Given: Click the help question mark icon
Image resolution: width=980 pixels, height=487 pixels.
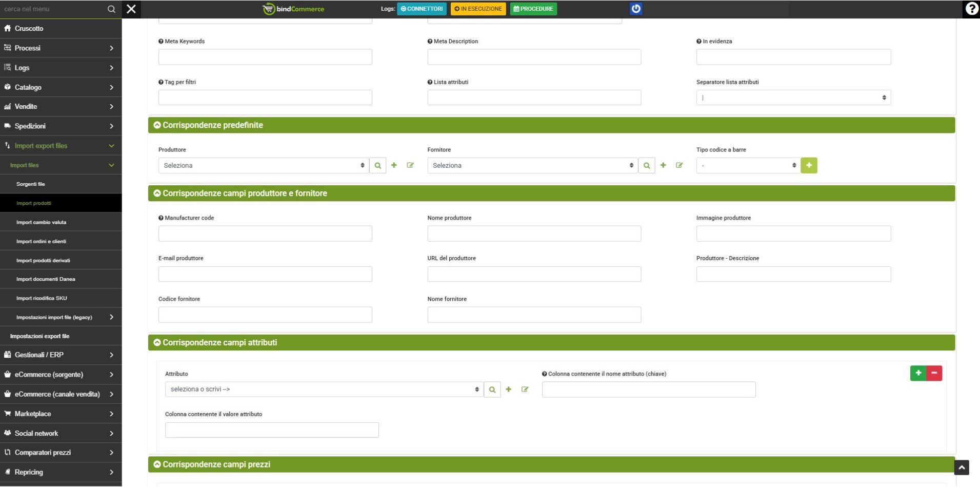Looking at the screenshot, I should tap(971, 9).
